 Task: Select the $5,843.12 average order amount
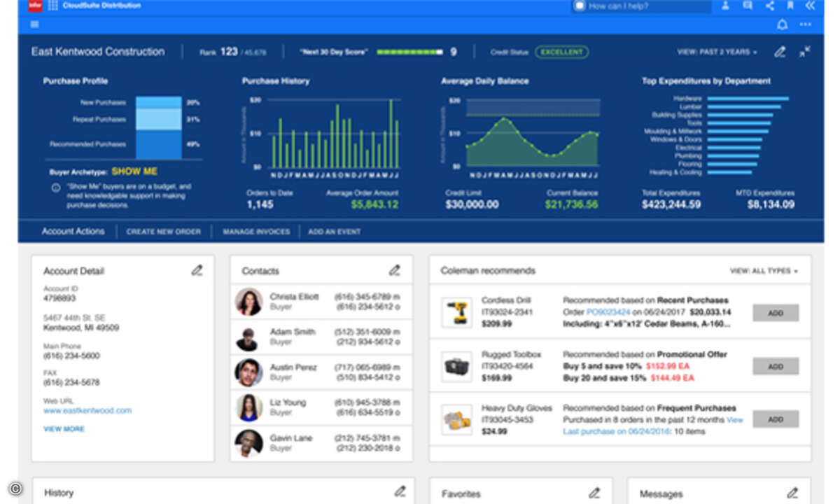click(x=374, y=204)
